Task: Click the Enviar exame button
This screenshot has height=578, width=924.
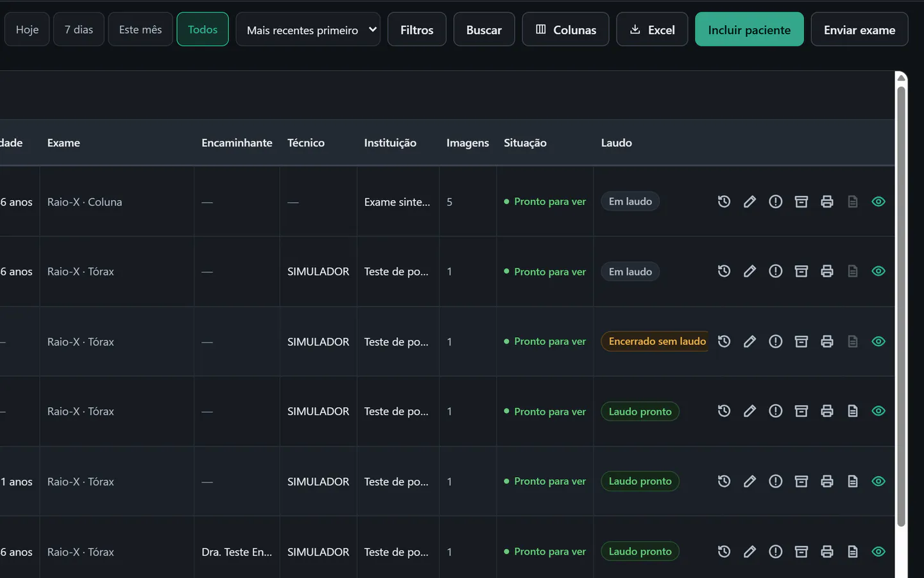Action: coord(860,30)
